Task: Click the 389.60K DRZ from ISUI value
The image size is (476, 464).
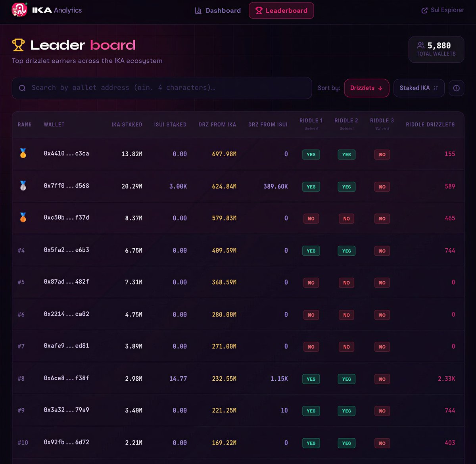Action: (x=276, y=186)
